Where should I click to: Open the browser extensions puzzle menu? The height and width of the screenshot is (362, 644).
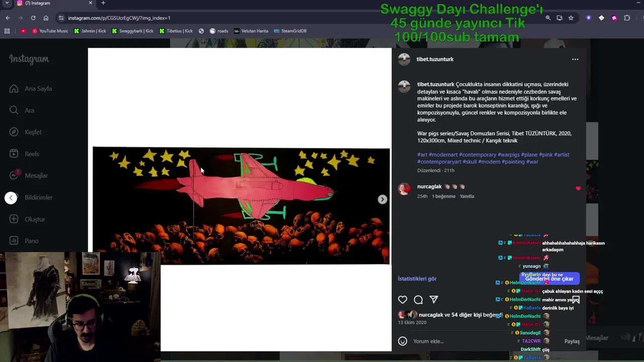(627, 18)
